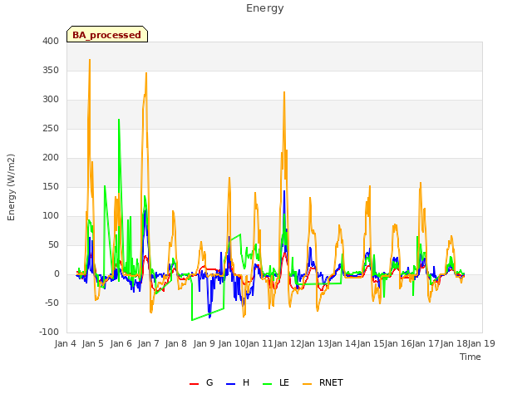Click the RNET peak near 165 on Jan 10

coord(229,178)
